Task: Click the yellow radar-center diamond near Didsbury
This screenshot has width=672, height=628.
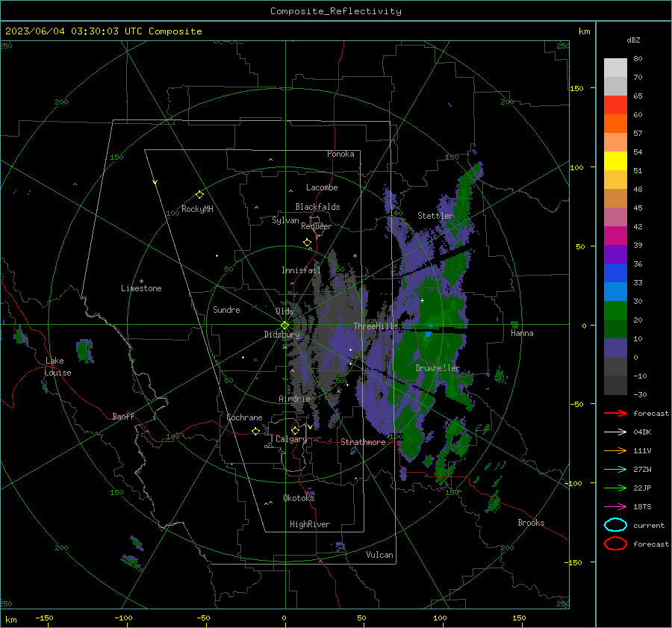Action: [x=284, y=326]
